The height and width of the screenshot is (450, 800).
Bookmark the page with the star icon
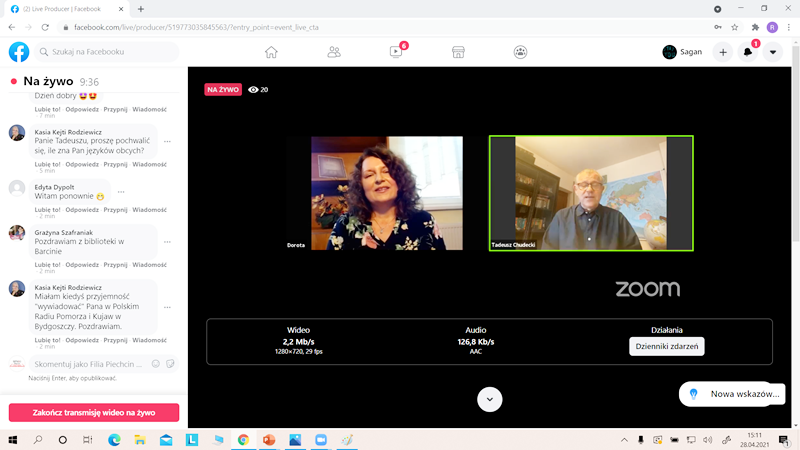[735, 28]
